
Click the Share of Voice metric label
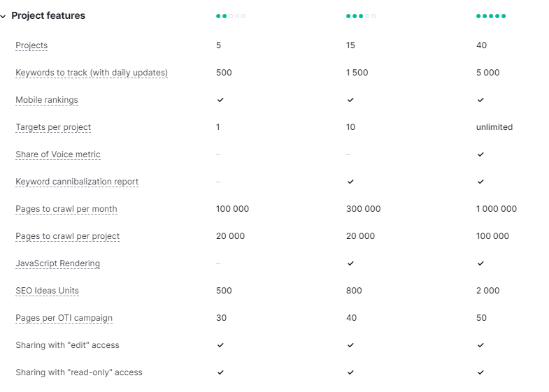pos(58,154)
